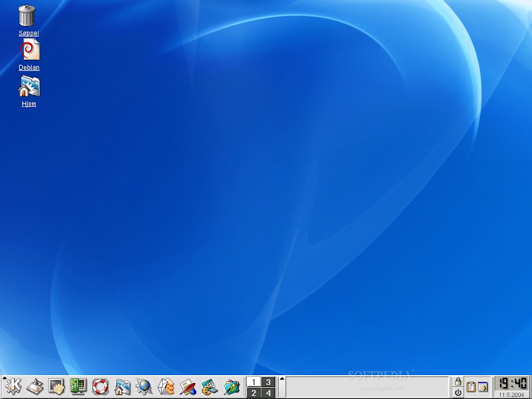The image size is (532, 399).
Task: Click the show desktop icon beside the K menu
Action: (35, 386)
